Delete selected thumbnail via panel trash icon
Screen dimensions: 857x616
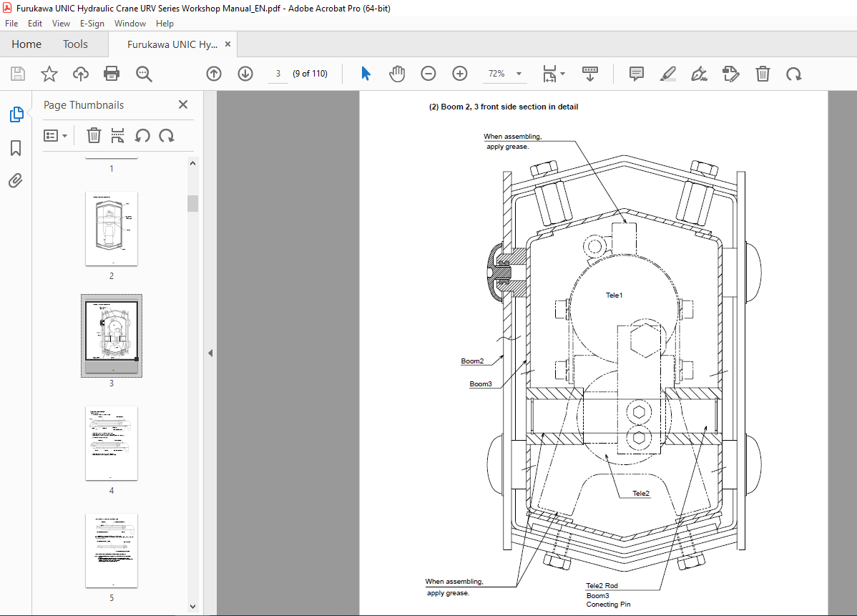click(x=94, y=135)
